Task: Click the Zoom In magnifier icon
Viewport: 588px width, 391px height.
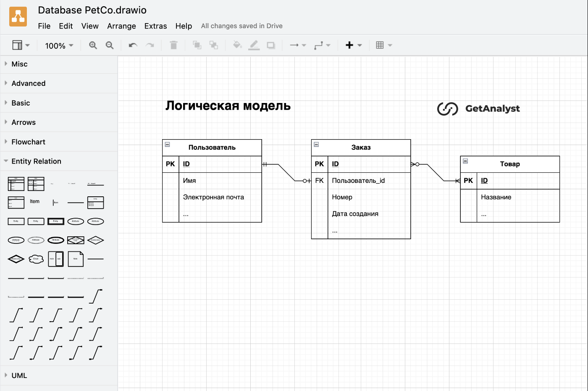Action: tap(93, 45)
